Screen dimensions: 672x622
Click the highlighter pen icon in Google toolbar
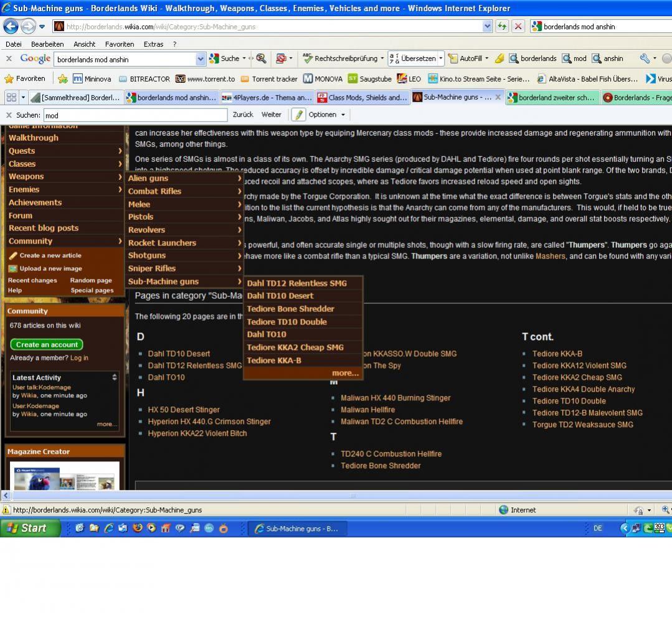[x=499, y=59]
